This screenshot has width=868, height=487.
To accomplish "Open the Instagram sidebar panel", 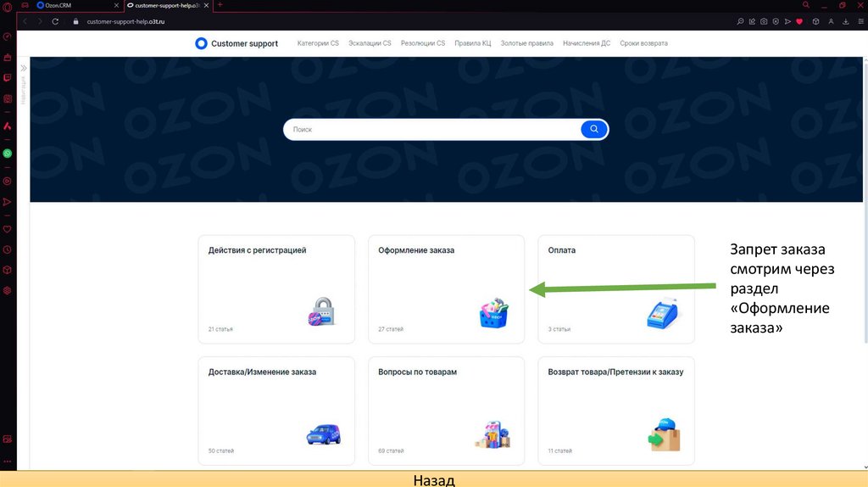I will coord(7,99).
